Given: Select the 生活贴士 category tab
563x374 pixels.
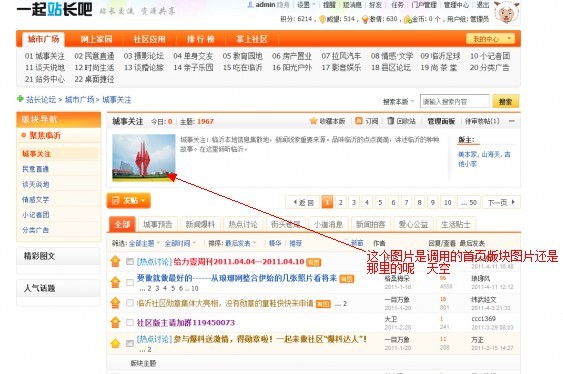Looking at the screenshot, I should [x=456, y=225].
